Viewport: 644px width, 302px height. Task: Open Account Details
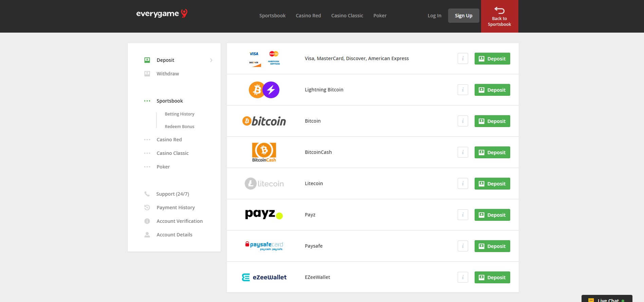pyautogui.click(x=174, y=235)
